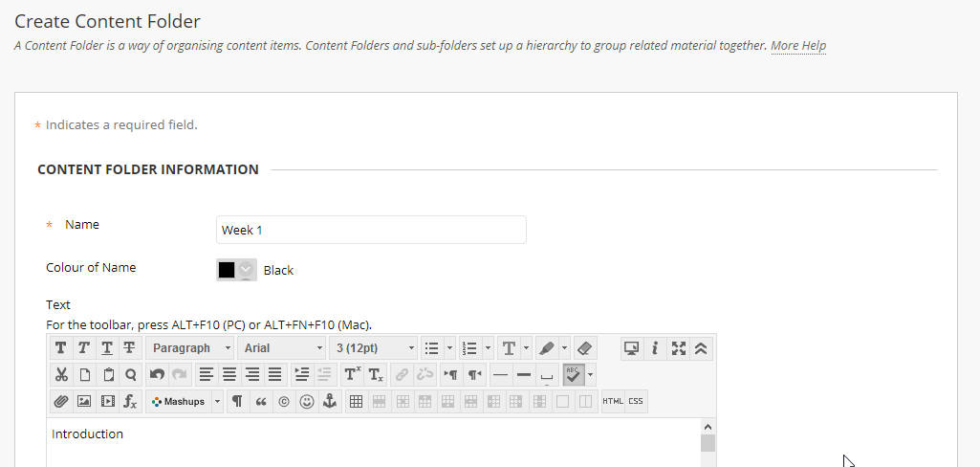The width and height of the screenshot is (980, 467).
Task: Increase paragraph indent
Action: (302, 375)
